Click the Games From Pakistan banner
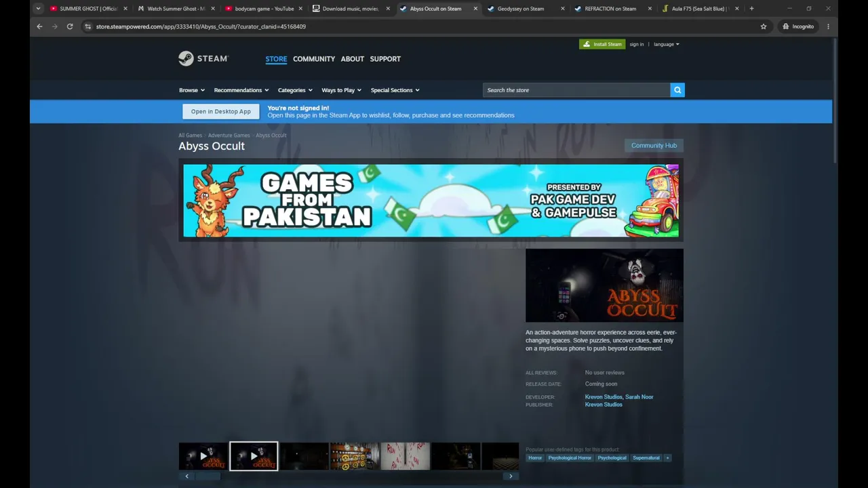 click(431, 201)
